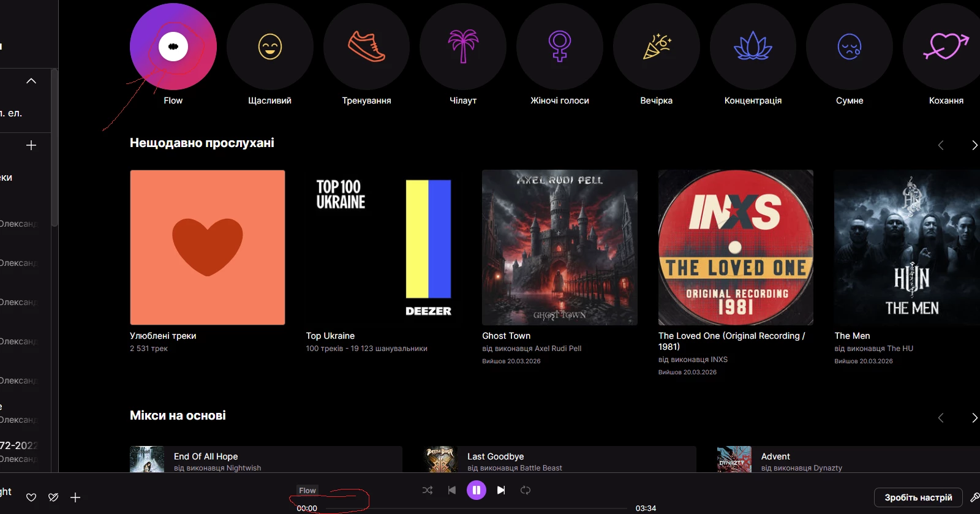Skip to the next track
Screen dimensions: 980x514
[501, 490]
